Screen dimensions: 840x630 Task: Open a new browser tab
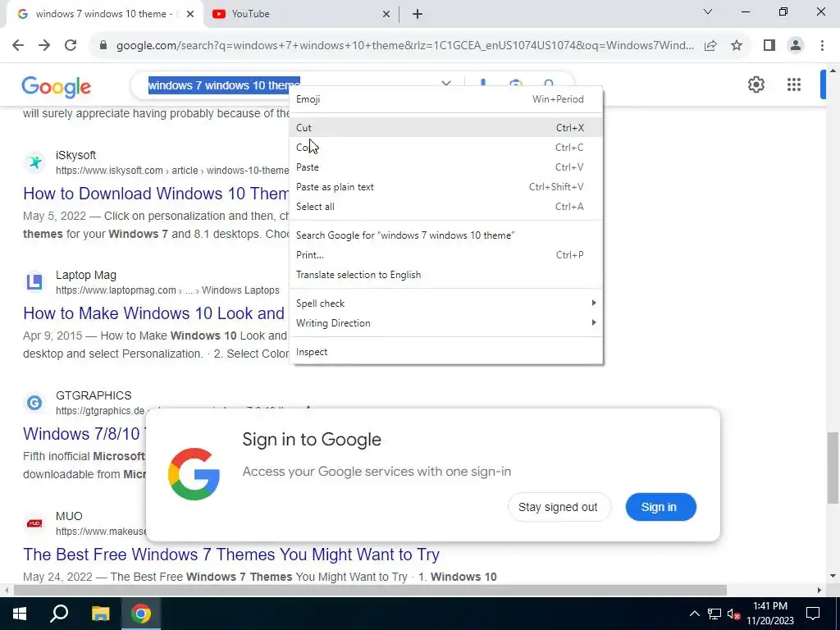coord(418,14)
